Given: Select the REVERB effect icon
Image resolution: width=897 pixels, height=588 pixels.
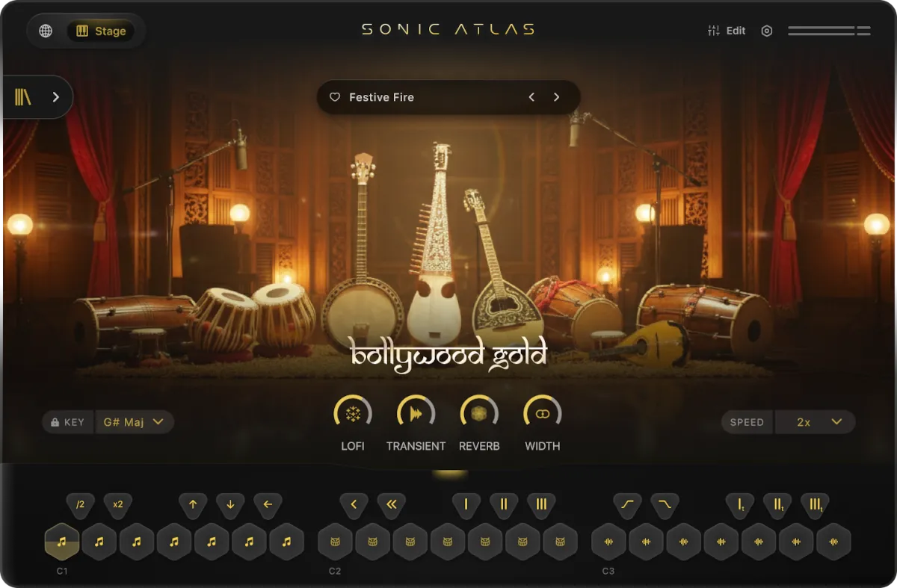Looking at the screenshot, I should click(479, 412).
